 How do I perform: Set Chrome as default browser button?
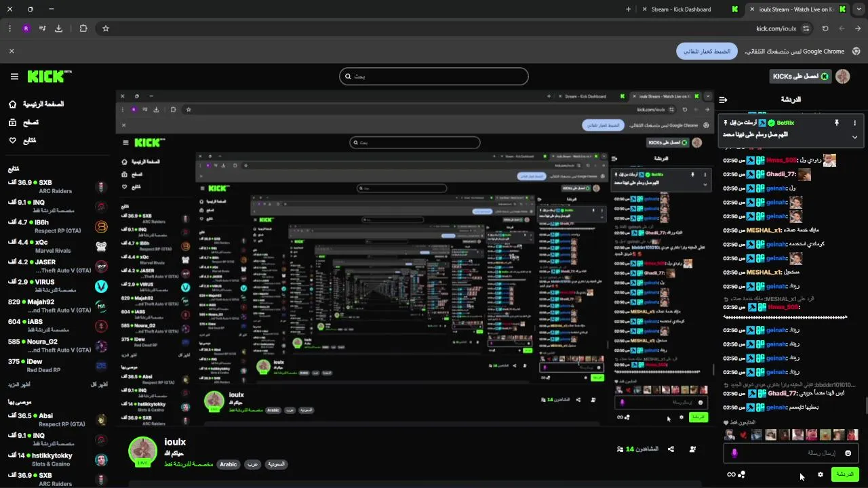click(x=707, y=51)
